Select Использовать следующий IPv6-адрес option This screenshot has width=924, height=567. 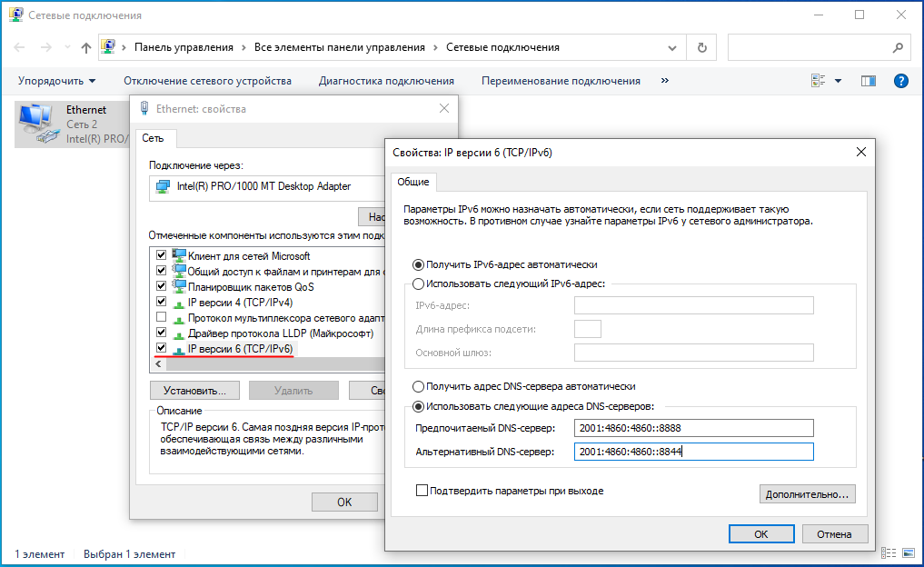(418, 283)
